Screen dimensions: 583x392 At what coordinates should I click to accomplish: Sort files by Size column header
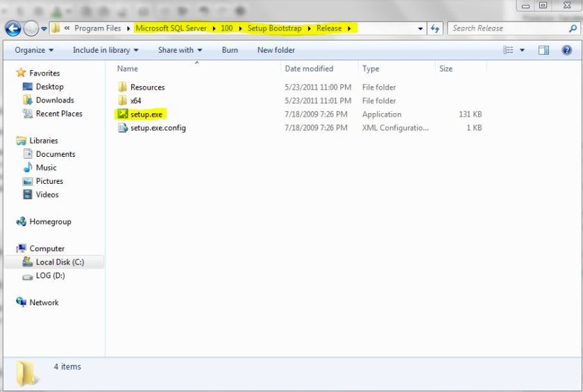[446, 69]
